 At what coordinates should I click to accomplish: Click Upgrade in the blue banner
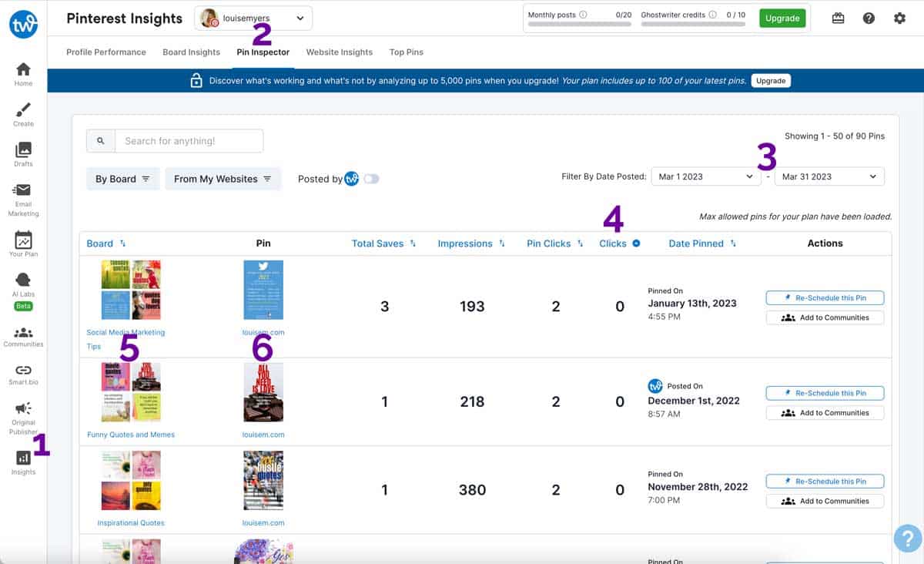coord(771,81)
